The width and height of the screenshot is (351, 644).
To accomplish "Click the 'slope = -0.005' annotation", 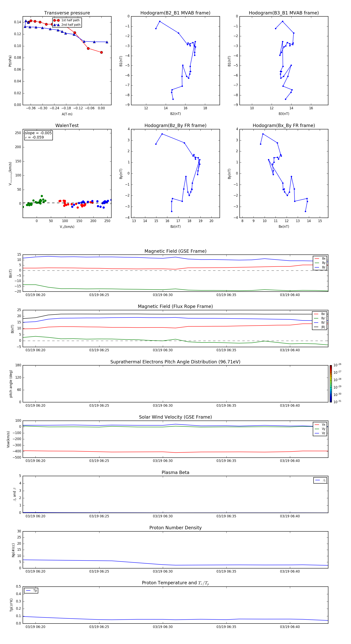I will click(x=38, y=133).
